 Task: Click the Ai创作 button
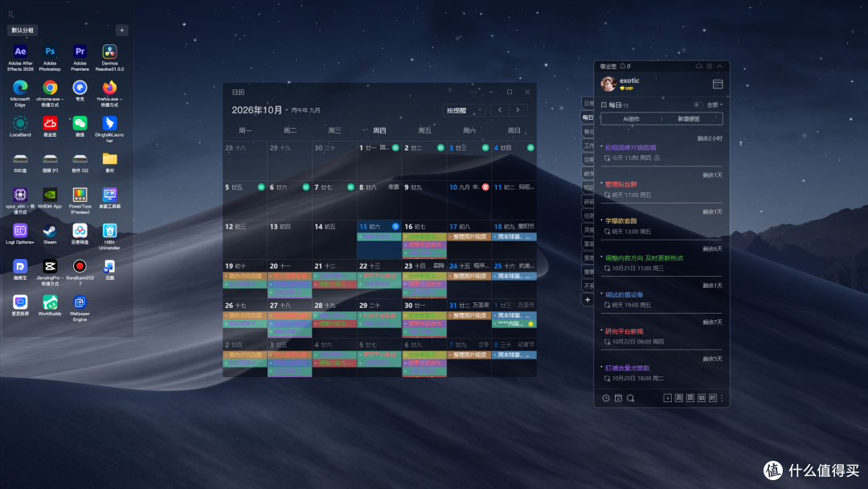tap(631, 119)
